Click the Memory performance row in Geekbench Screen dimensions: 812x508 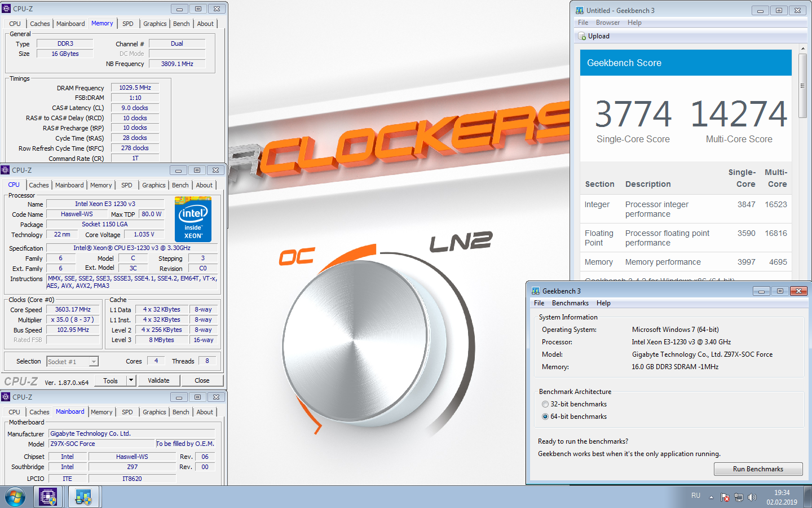point(686,262)
